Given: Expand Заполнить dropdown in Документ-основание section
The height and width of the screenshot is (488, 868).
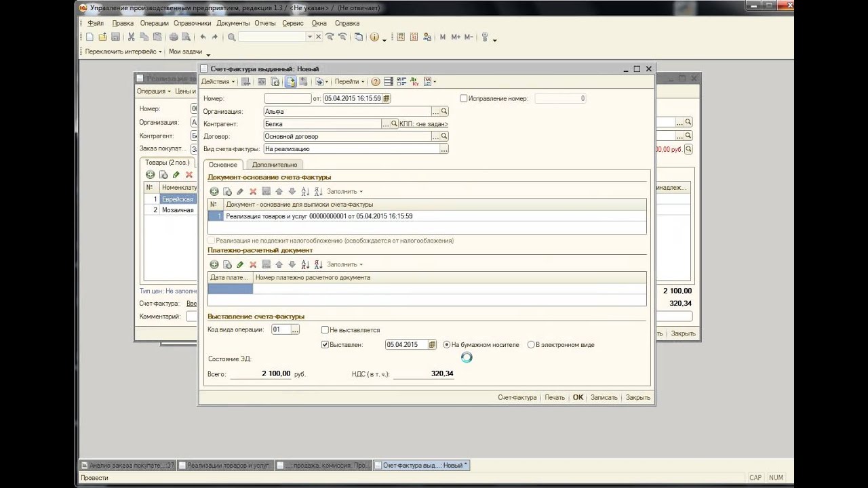Looking at the screenshot, I should pyautogui.click(x=344, y=192).
